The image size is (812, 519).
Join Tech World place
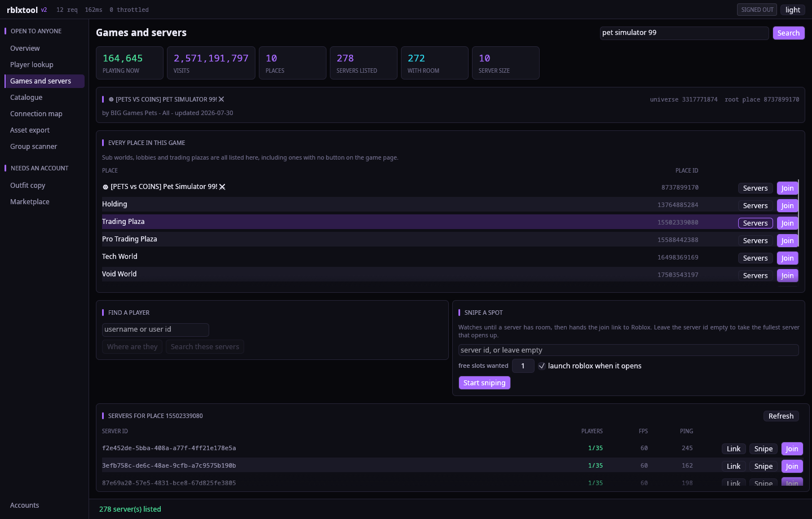[787, 258]
